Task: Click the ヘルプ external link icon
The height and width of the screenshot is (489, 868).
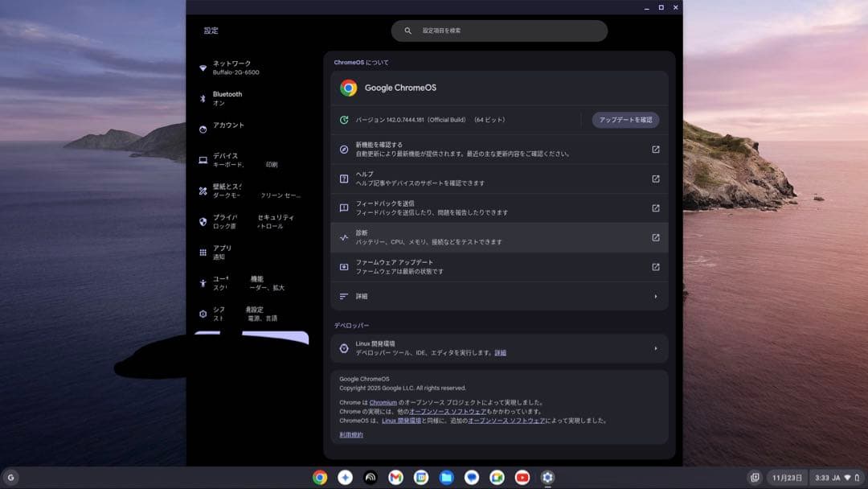Action: pos(655,179)
